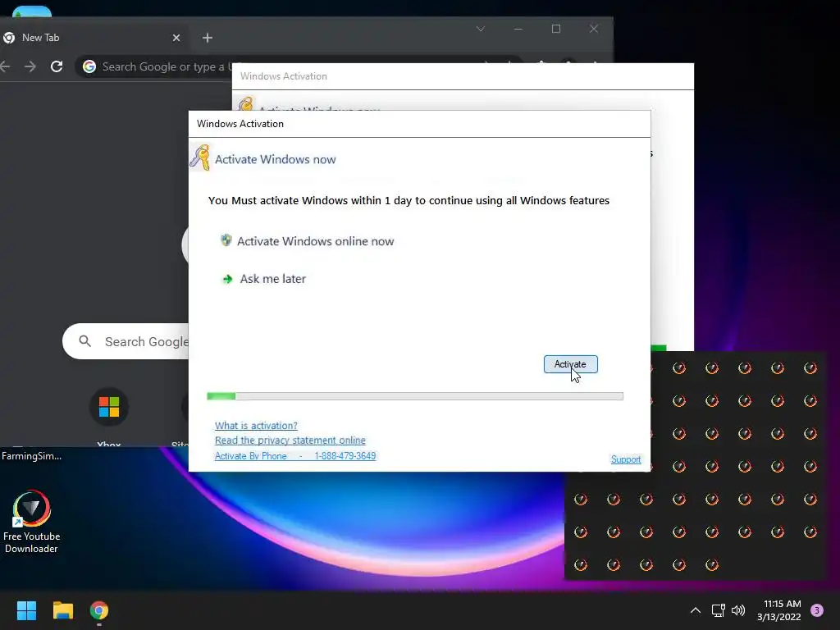Choose Activate Windows online now option
The height and width of the screenshot is (630, 840).
click(x=315, y=241)
